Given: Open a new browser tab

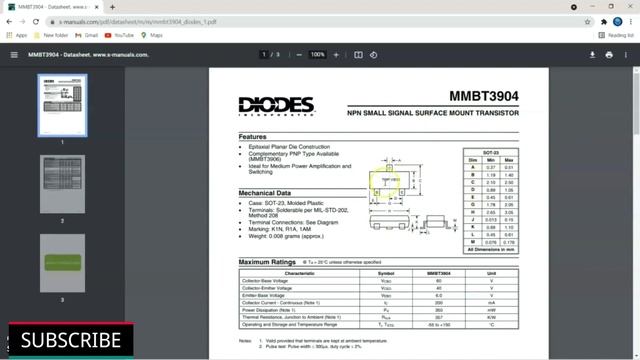Looking at the screenshot, I should pos(112,7).
